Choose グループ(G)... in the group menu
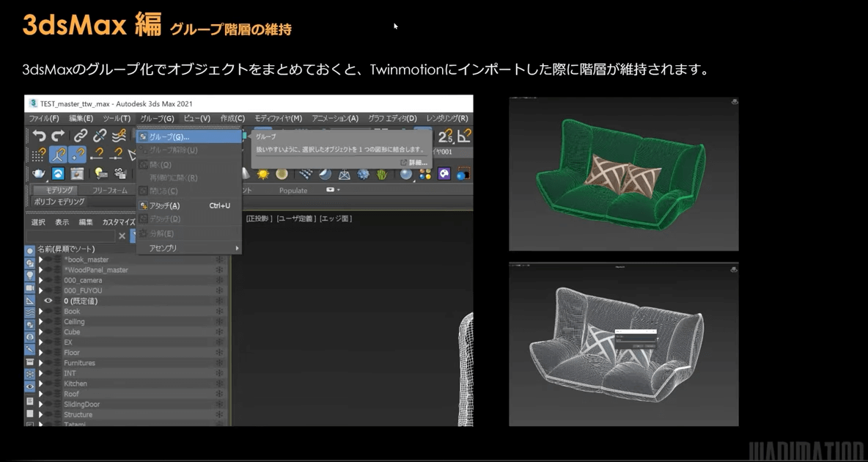The height and width of the screenshot is (462, 868). coord(188,136)
